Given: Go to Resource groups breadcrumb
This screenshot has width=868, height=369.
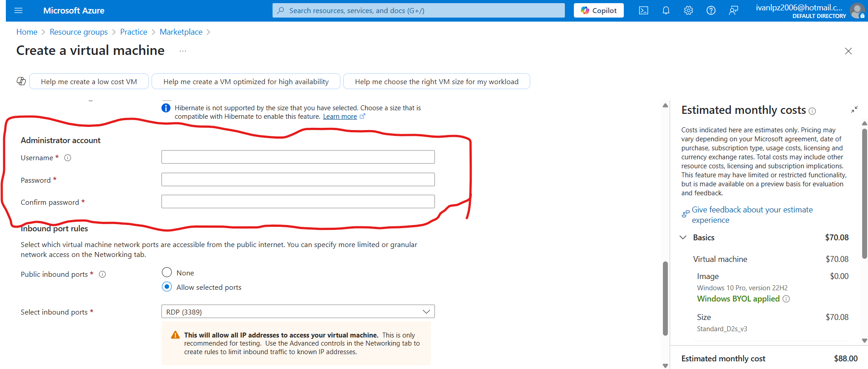Looking at the screenshot, I should click(79, 32).
